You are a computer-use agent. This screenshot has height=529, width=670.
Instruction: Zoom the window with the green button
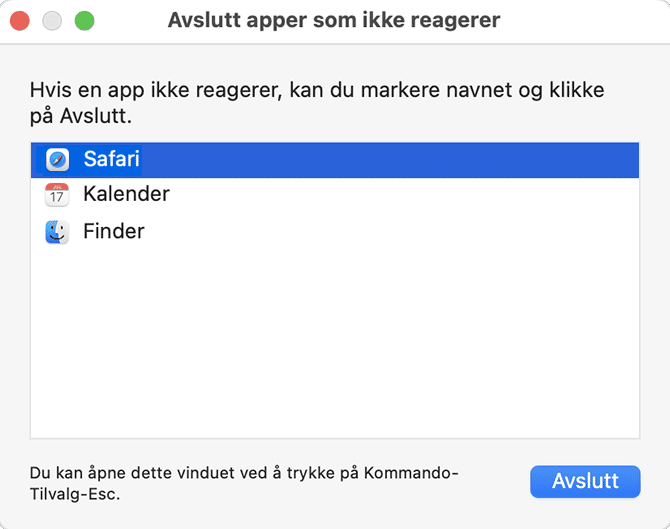tap(85, 21)
